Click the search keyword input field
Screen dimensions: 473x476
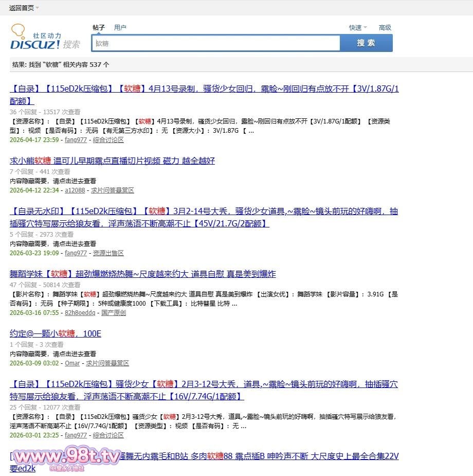click(x=216, y=44)
